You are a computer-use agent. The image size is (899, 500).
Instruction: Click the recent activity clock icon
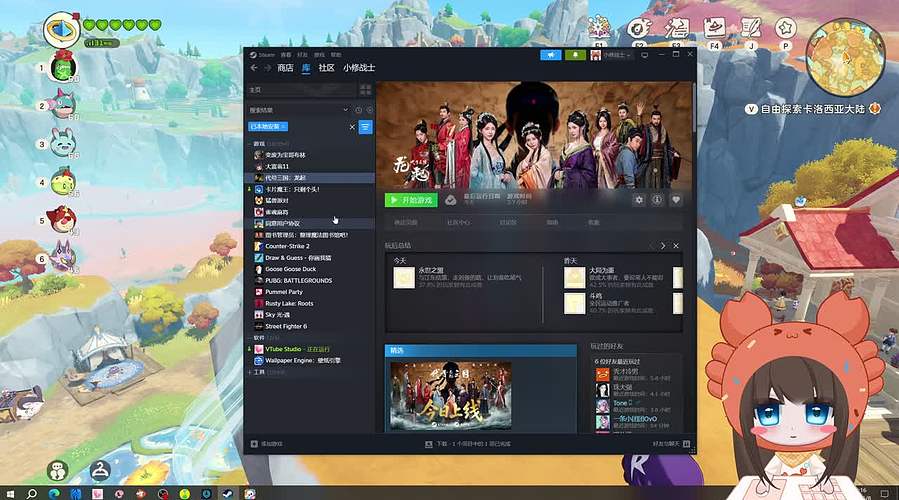click(358, 110)
